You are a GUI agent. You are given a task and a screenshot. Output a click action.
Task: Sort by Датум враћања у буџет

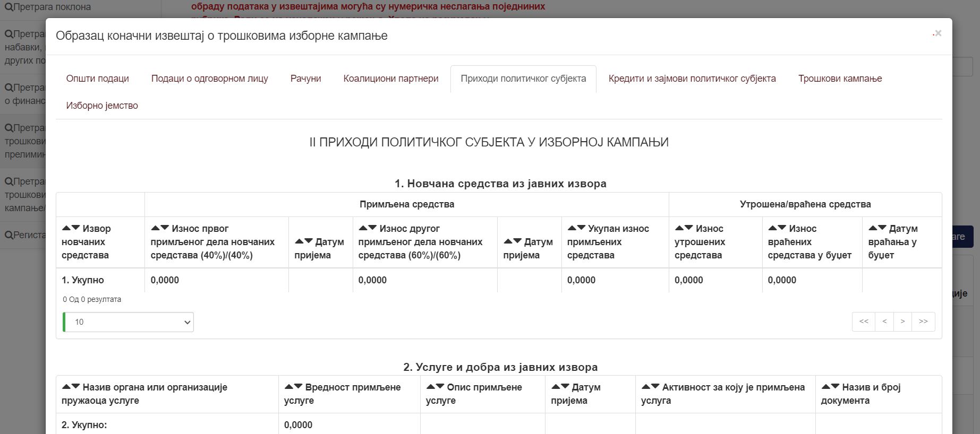pyautogui.click(x=877, y=228)
